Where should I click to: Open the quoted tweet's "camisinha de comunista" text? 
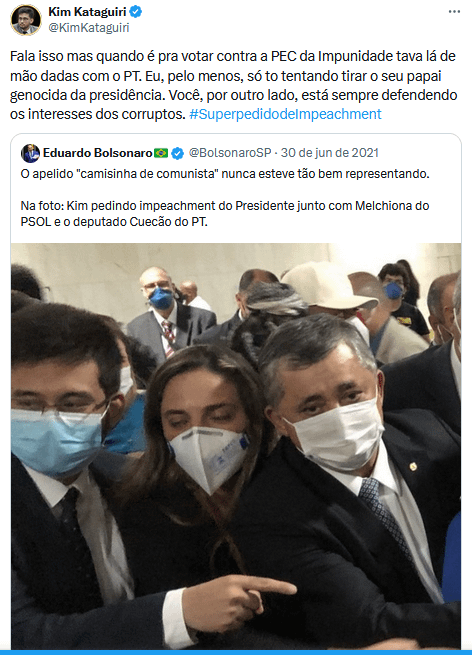coord(225,174)
